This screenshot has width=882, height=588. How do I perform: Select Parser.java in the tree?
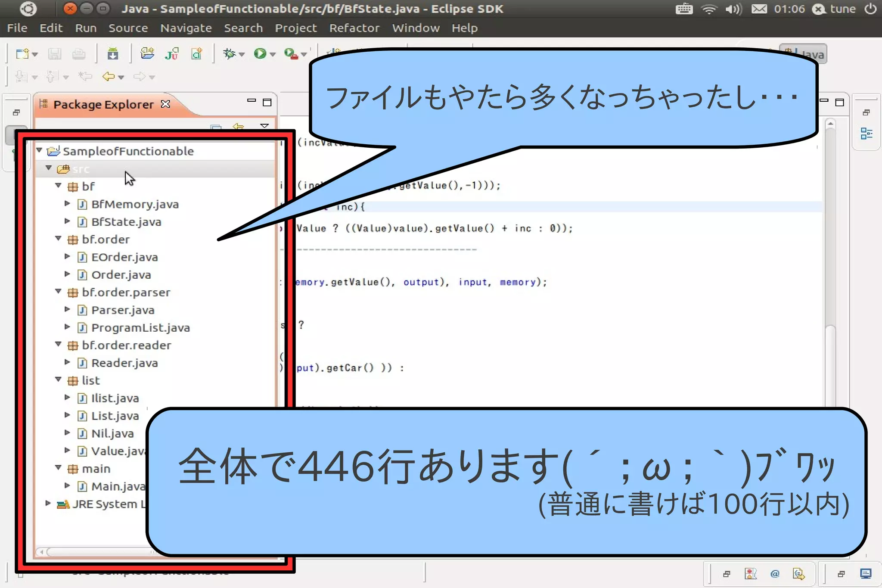[123, 310]
